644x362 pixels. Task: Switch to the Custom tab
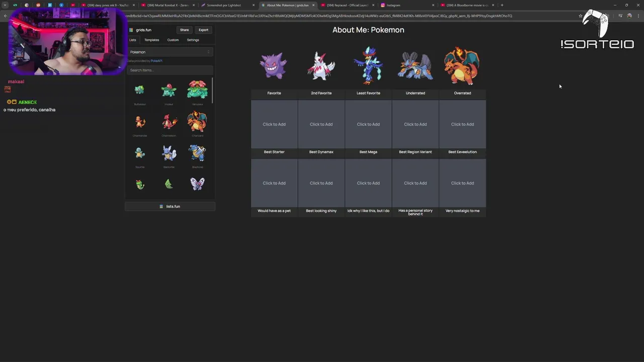click(x=173, y=40)
